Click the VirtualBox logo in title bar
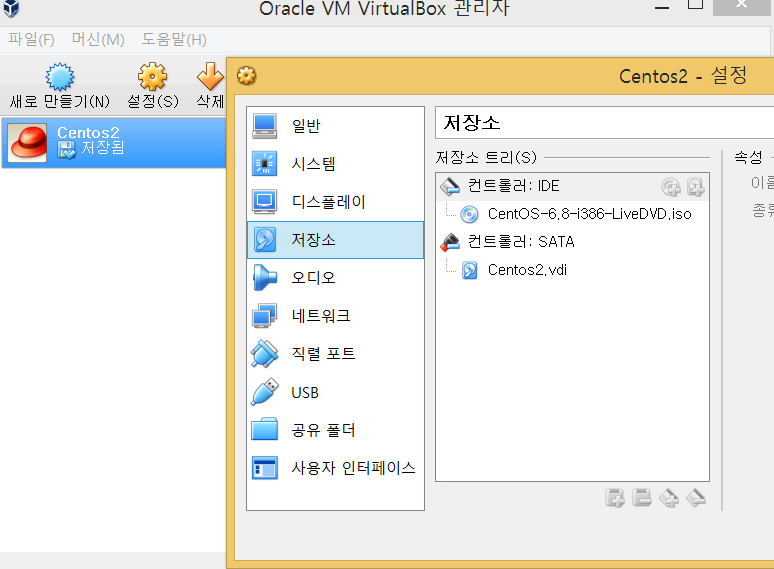774x569 pixels. [11, 8]
